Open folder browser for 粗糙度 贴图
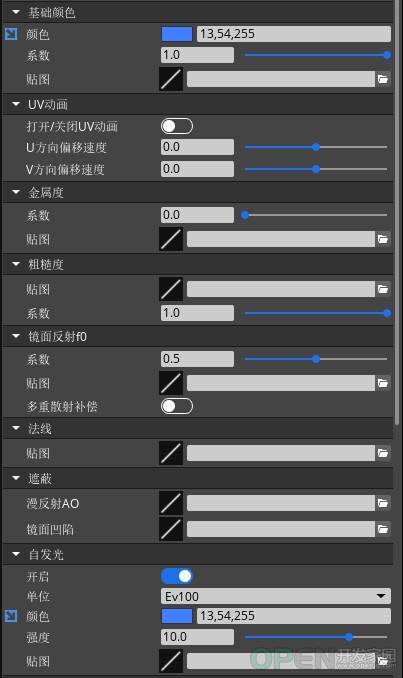This screenshot has width=403, height=678. [383, 289]
